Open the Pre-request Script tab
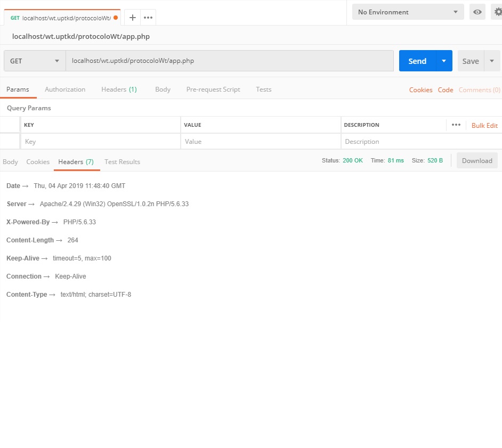This screenshot has height=448, width=502. [213, 89]
